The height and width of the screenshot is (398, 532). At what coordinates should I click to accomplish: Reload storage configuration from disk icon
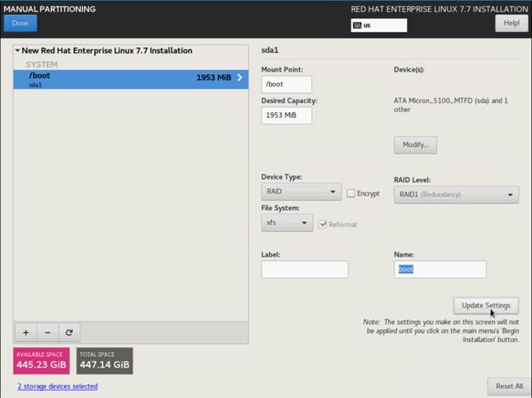point(69,333)
